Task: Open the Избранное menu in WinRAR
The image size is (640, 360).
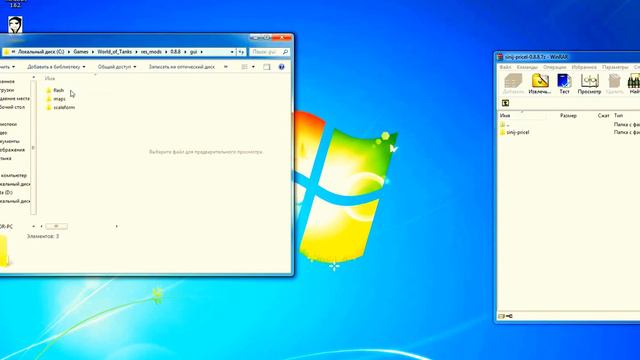Action: 584,67
